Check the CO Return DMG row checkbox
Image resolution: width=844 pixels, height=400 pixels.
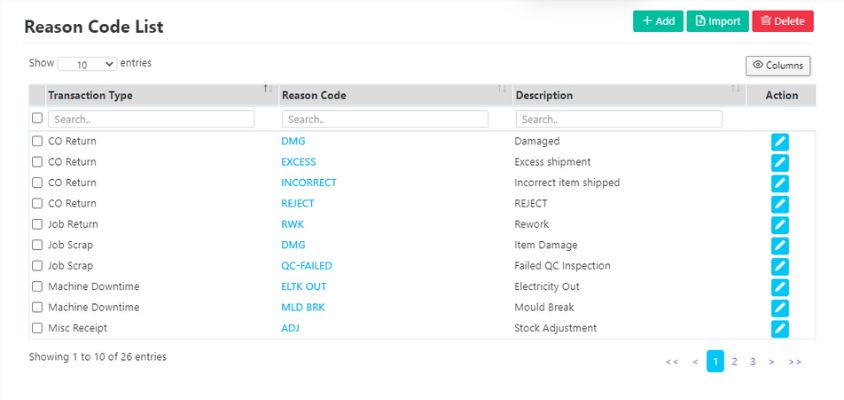coord(37,141)
